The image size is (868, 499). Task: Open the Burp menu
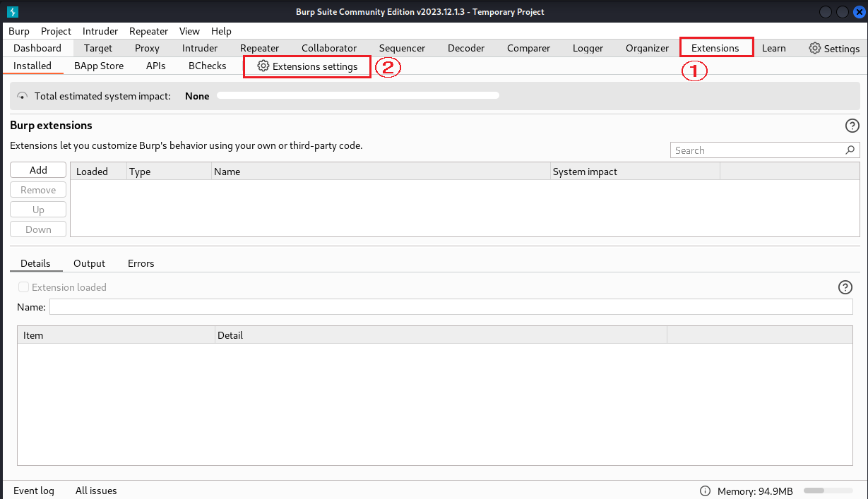pos(19,31)
